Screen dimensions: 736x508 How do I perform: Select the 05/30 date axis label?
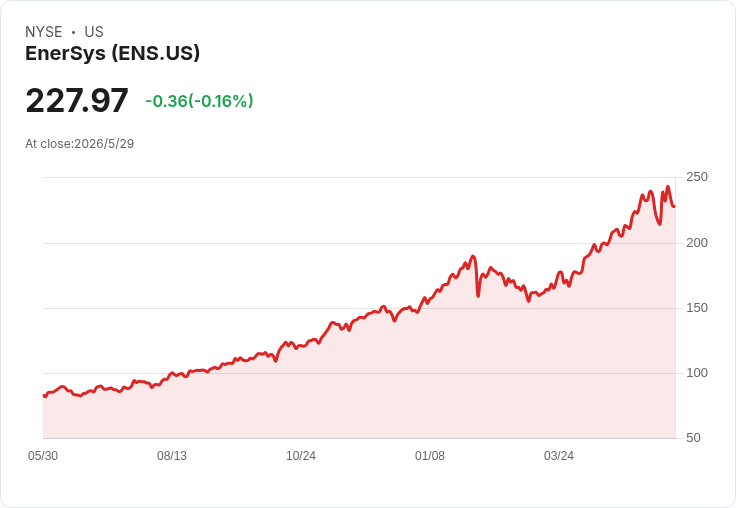[x=43, y=455]
